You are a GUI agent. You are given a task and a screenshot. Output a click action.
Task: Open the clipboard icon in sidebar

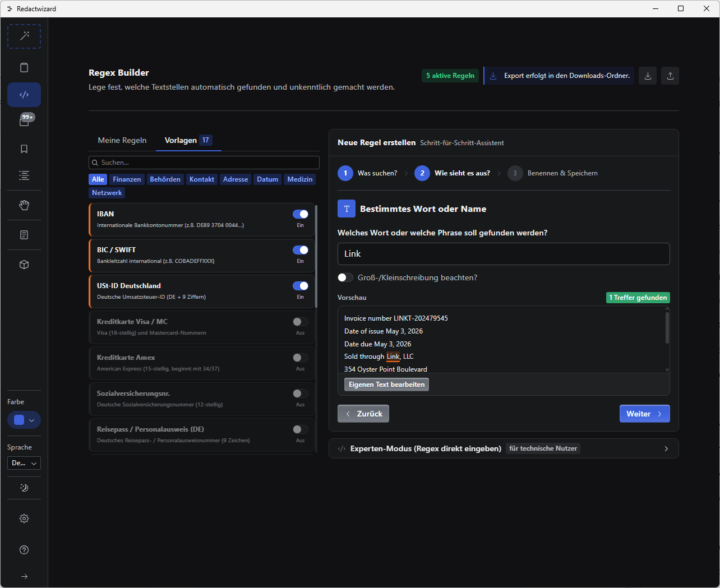click(24, 68)
